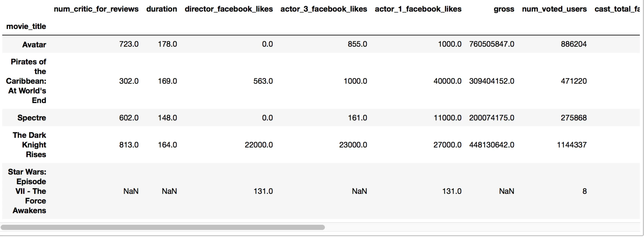This screenshot has width=644, height=237.
Task: Select the Spectre row label
Action: (32, 118)
